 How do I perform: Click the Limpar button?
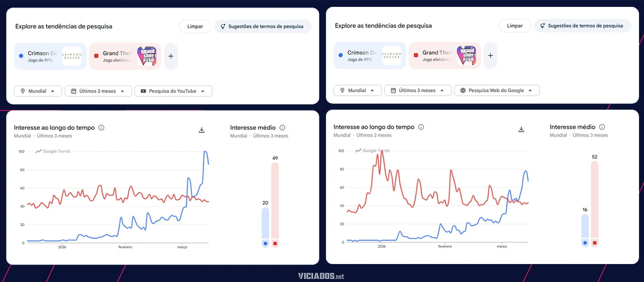coord(195,26)
